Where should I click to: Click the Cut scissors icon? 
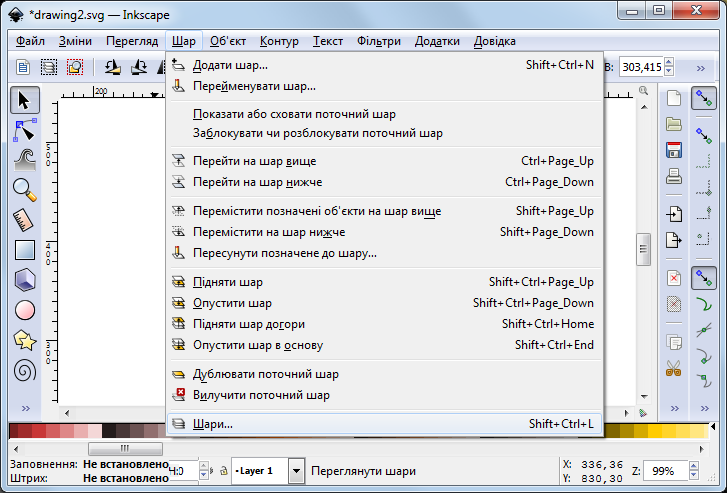(674, 368)
